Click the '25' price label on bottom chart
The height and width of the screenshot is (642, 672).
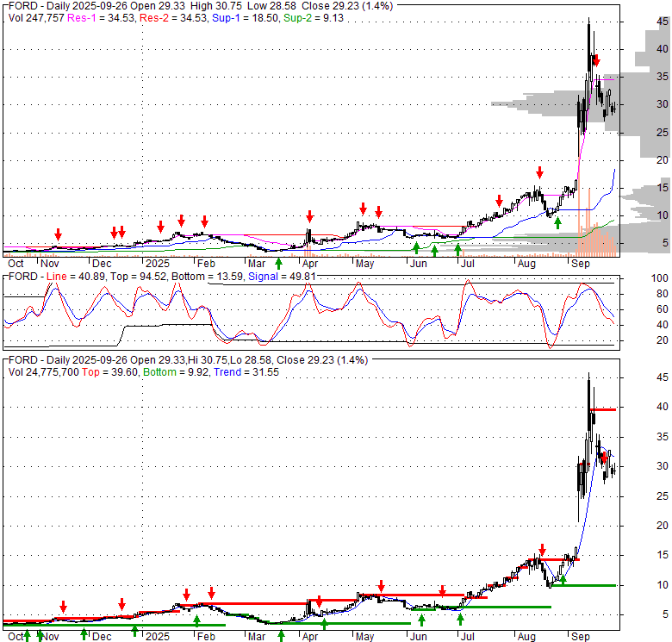[663, 496]
